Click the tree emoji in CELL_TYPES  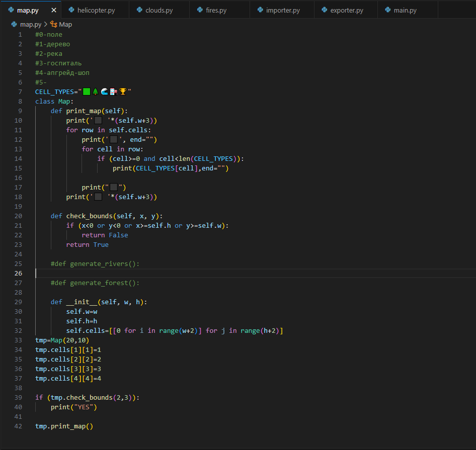96,92
